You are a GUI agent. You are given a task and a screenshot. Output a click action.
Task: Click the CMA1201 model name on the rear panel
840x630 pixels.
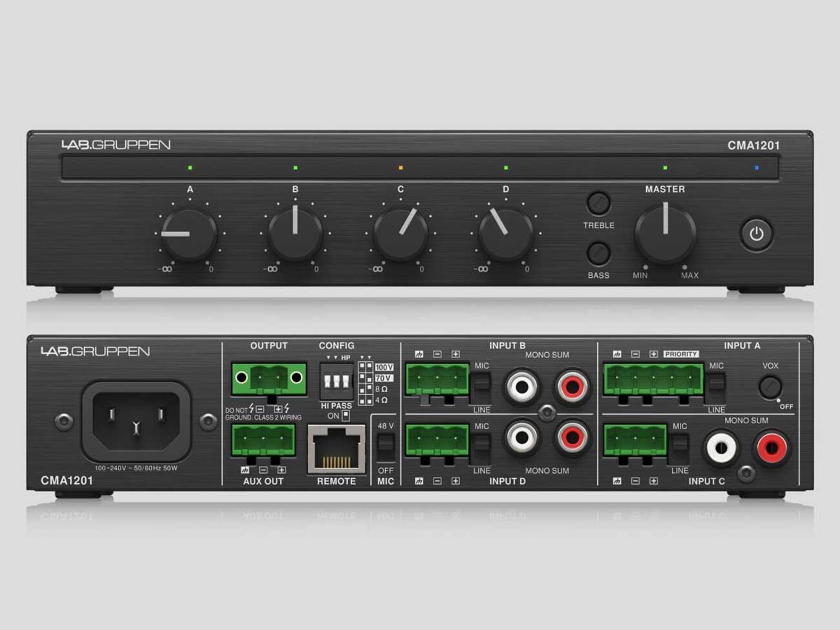(x=67, y=481)
